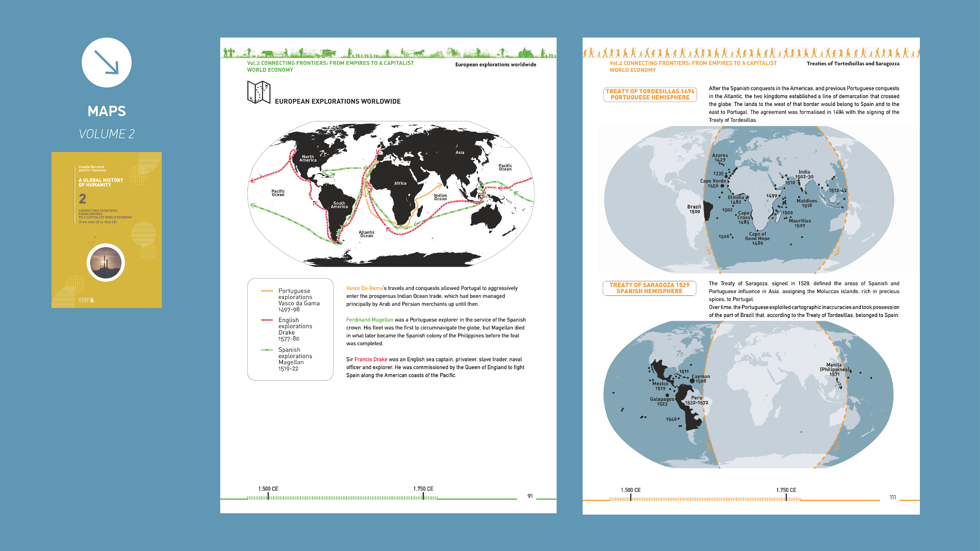Click the orange Portuguese explorations legend line
Viewport: 980px width, 551px height.
tap(267, 291)
